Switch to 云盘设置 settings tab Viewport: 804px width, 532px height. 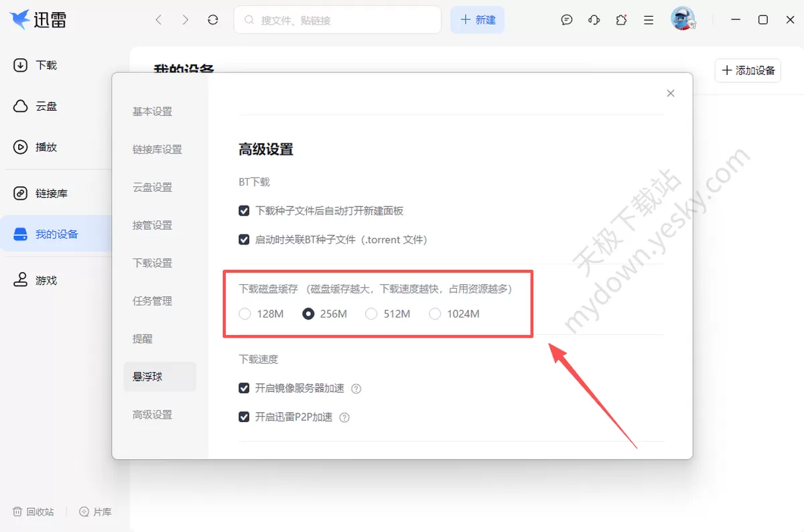click(x=152, y=187)
